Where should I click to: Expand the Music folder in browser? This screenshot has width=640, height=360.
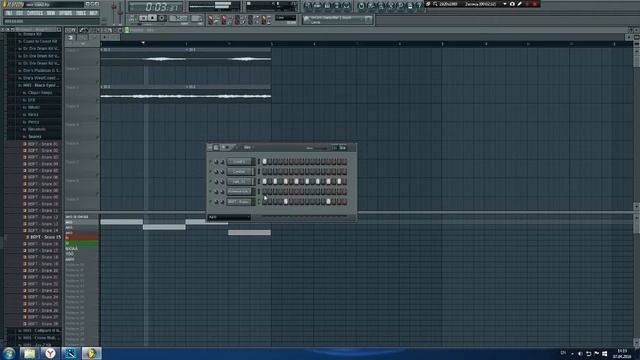[x=34, y=107]
